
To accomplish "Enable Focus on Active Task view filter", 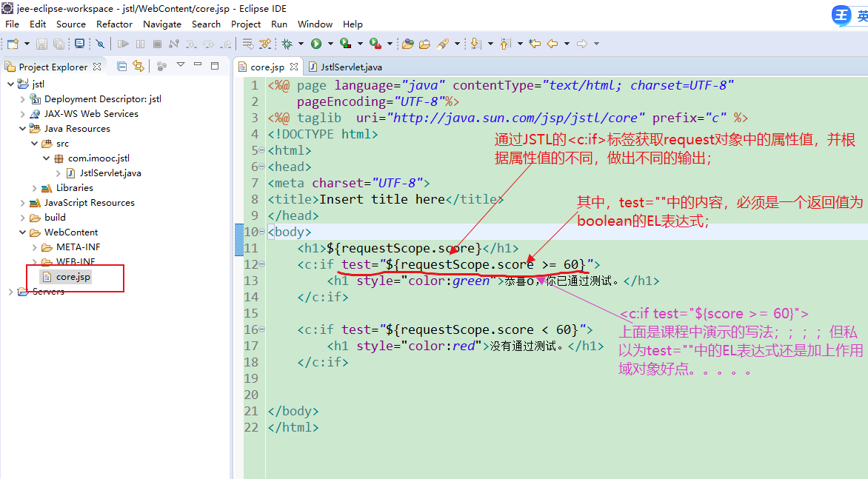I will [x=161, y=66].
